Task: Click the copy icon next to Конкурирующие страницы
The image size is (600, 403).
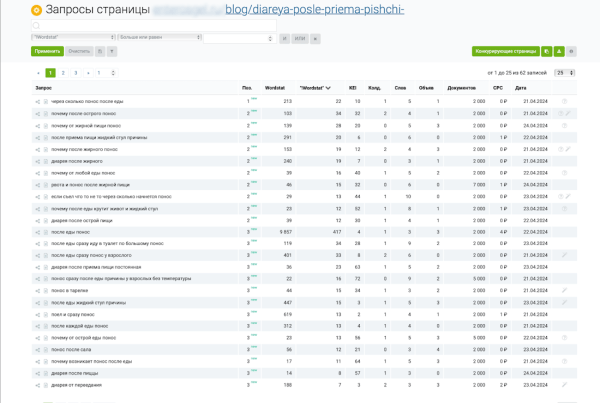Action: 546,50
